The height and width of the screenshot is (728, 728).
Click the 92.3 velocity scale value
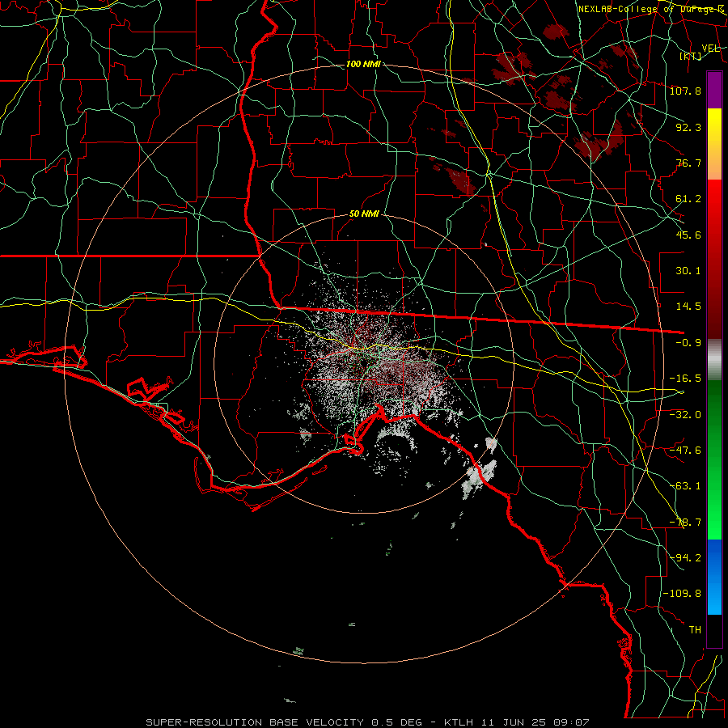688,127
